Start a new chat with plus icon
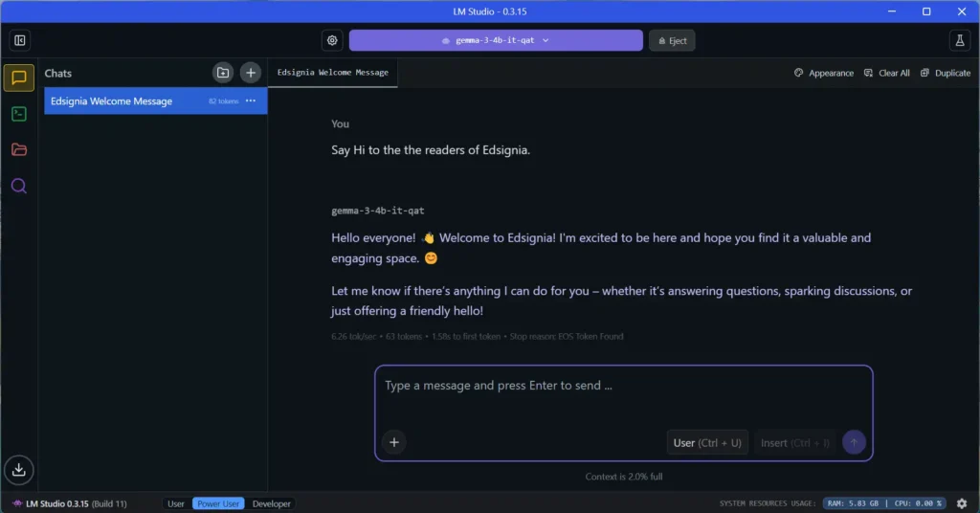Screen dimensions: 980x513 pyautogui.click(x=251, y=73)
